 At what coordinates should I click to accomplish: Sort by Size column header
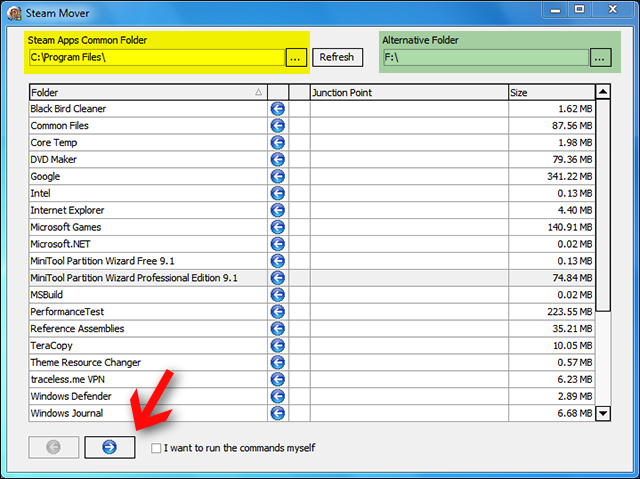click(552, 93)
